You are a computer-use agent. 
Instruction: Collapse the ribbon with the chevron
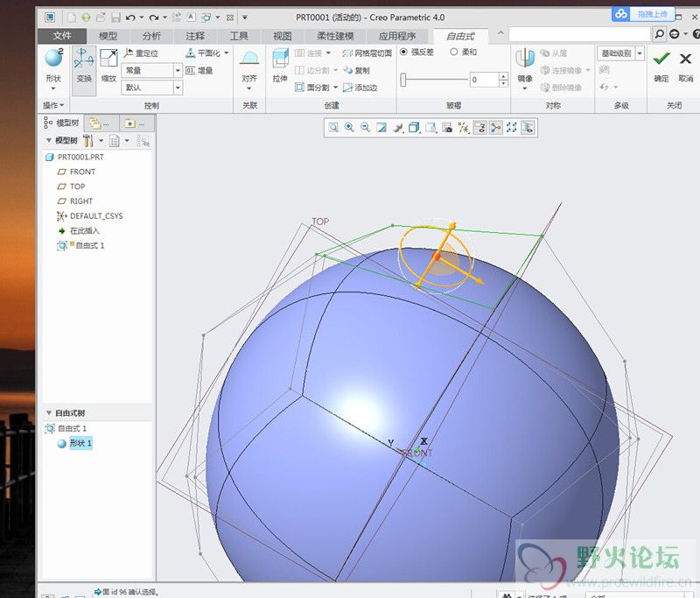500,32
